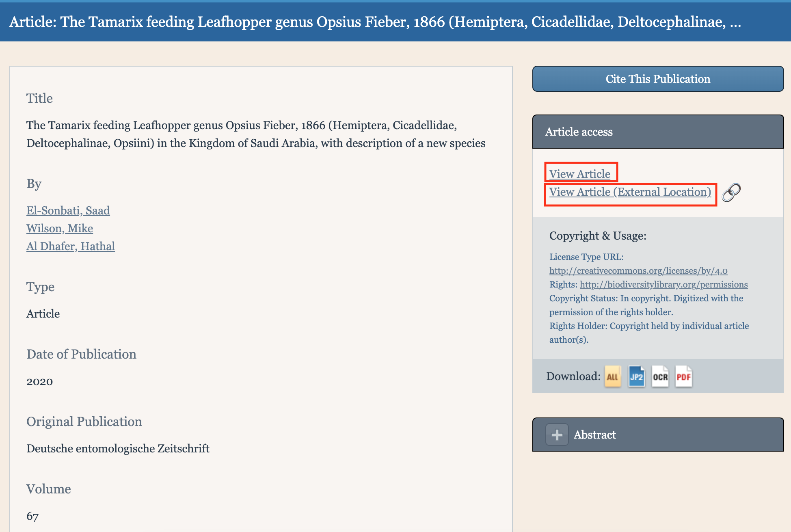Screen dimensions: 791x532
Task: Open author page for Wilson, Mike
Action: 60,228
